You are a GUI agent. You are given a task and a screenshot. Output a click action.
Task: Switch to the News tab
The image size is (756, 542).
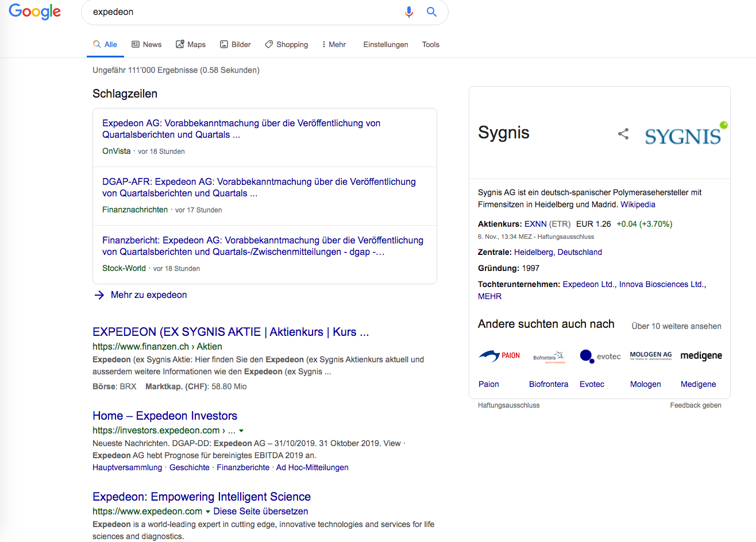click(x=146, y=44)
